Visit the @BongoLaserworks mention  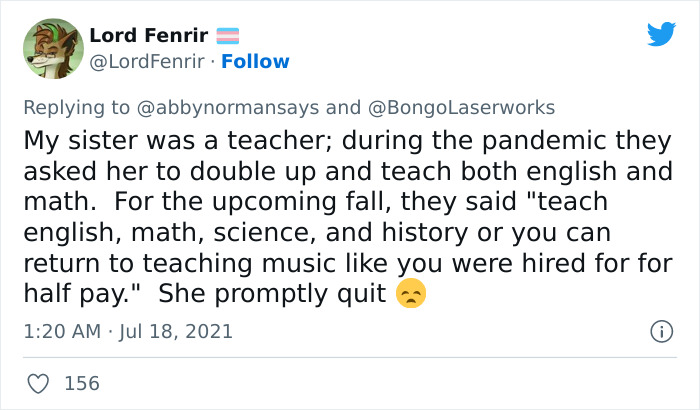[x=463, y=107]
